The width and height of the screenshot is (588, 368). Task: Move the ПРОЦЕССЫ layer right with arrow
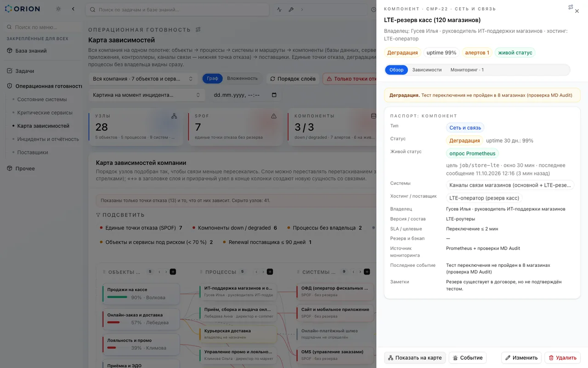pyautogui.click(x=263, y=272)
